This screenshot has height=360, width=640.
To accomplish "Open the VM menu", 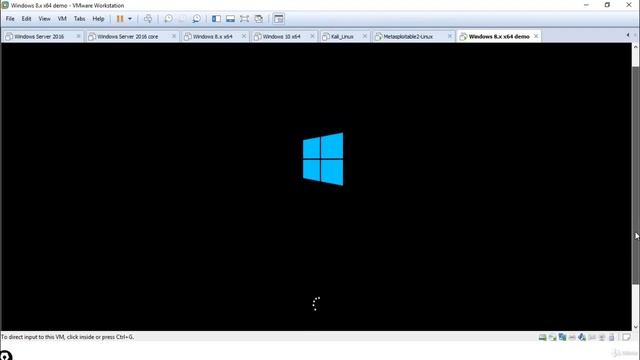I will tap(62, 19).
